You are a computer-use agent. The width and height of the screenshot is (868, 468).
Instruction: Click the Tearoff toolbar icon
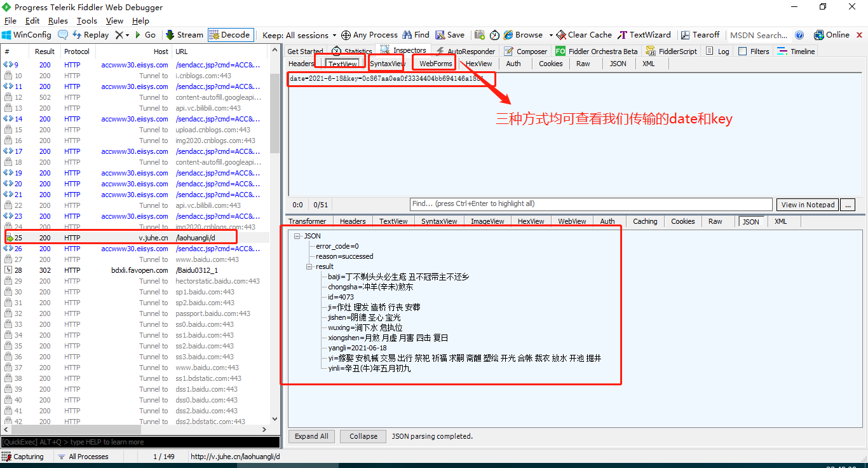(x=700, y=35)
